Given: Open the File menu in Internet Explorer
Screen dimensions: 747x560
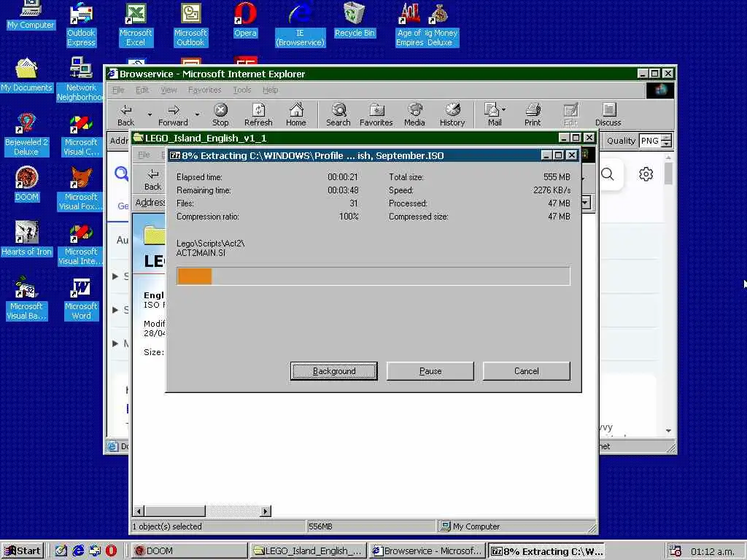Looking at the screenshot, I should tap(117, 90).
